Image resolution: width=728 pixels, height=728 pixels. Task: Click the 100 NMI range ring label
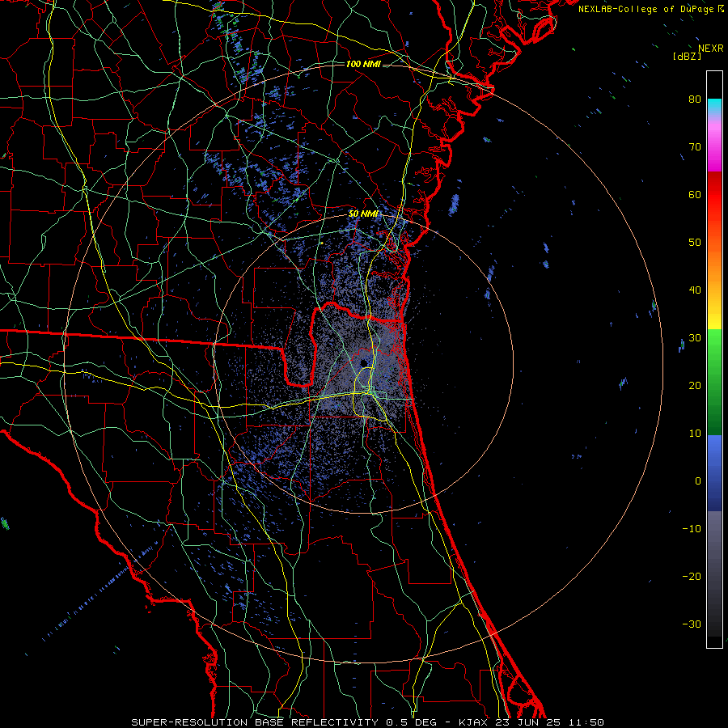[x=363, y=64]
